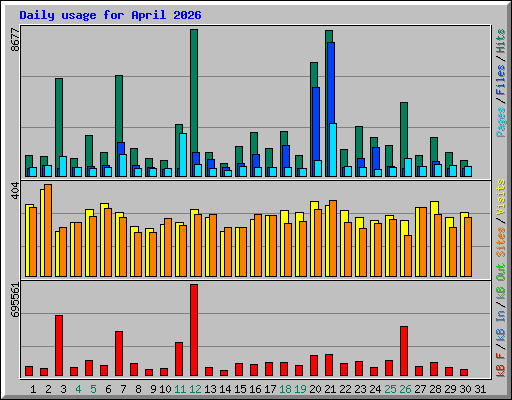The width and height of the screenshot is (512, 400).
Task: Click day 20 label on the x-axis
Action: 315,389
